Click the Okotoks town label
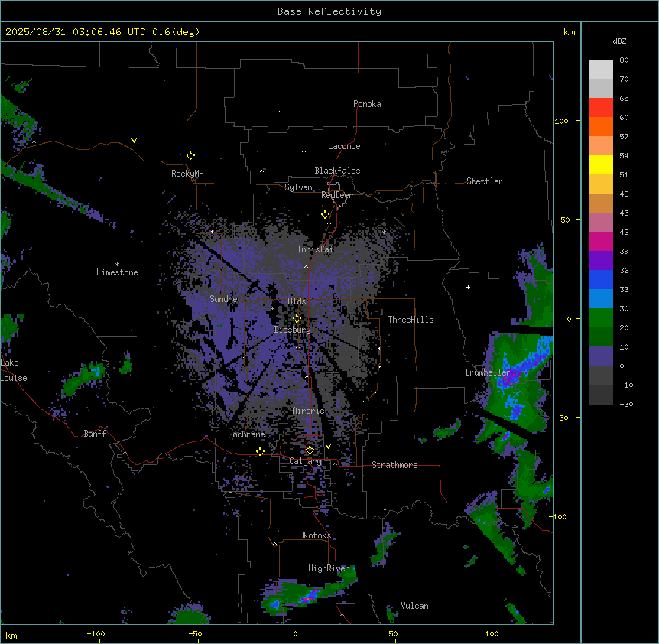This screenshot has width=659, height=644. (315, 535)
